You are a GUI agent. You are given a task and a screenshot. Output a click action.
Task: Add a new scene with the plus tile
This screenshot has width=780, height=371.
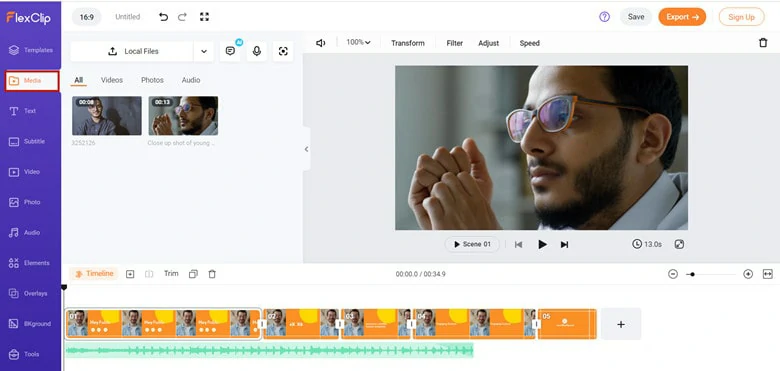(x=621, y=324)
